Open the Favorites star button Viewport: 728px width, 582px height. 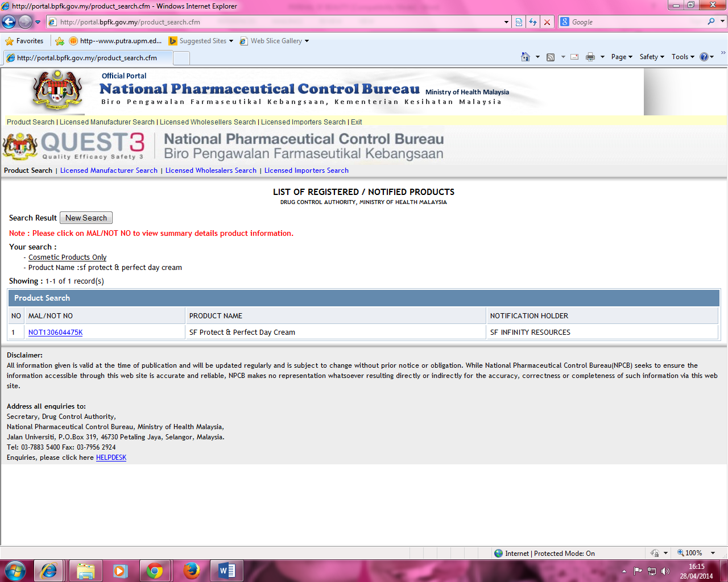coord(24,41)
